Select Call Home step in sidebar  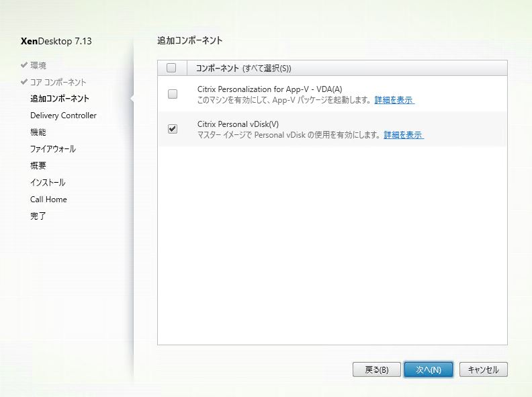tap(48, 200)
